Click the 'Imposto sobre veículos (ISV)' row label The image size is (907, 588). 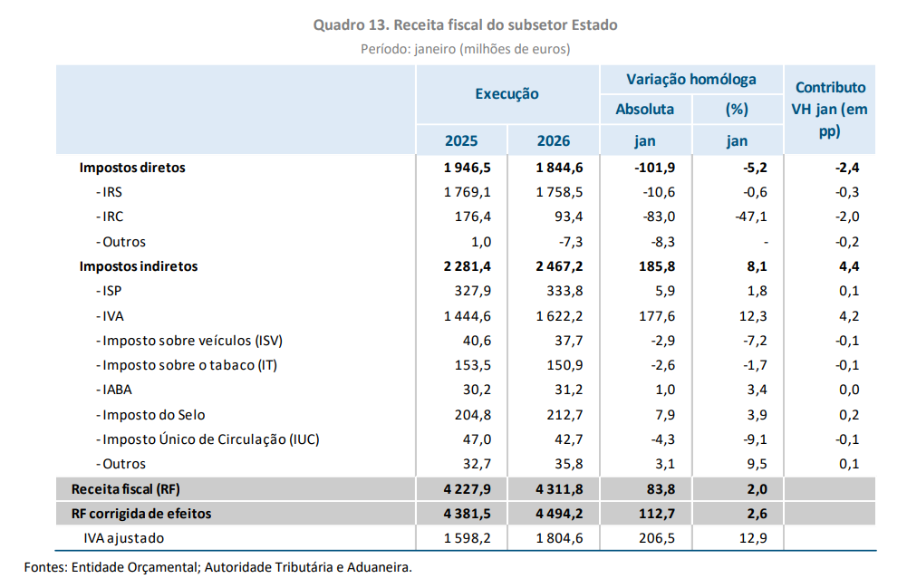coord(191,341)
